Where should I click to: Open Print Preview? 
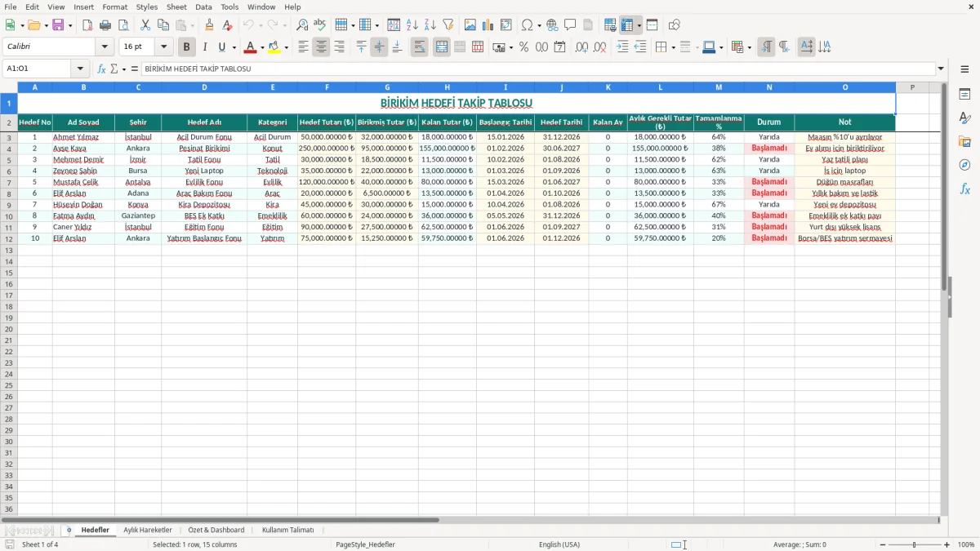pyautogui.click(x=123, y=25)
